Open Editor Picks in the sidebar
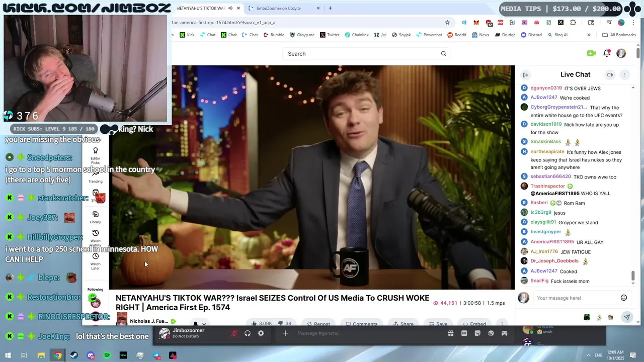The image size is (644, 362). [x=95, y=156]
